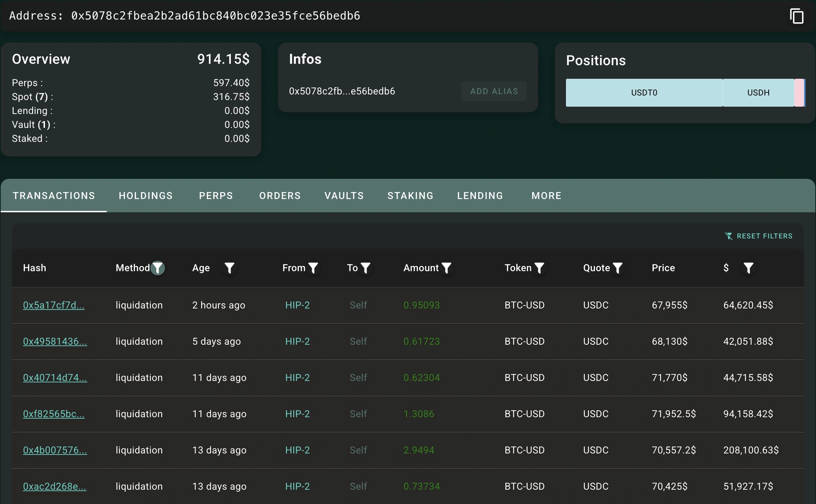816x504 pixels.
Task: Expand the Vault (1) entry
Action: click(x=34, y=124)
